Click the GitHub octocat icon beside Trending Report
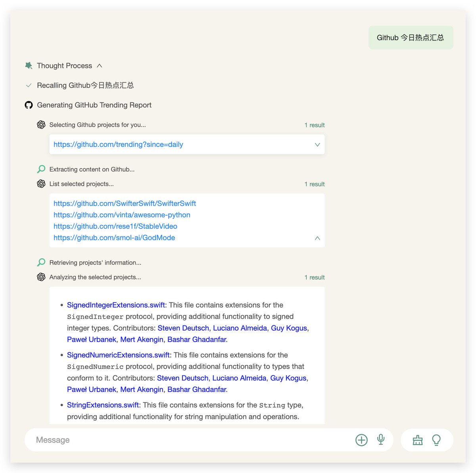This screenshot has width=476, height=473. click(x=28, y=105)
